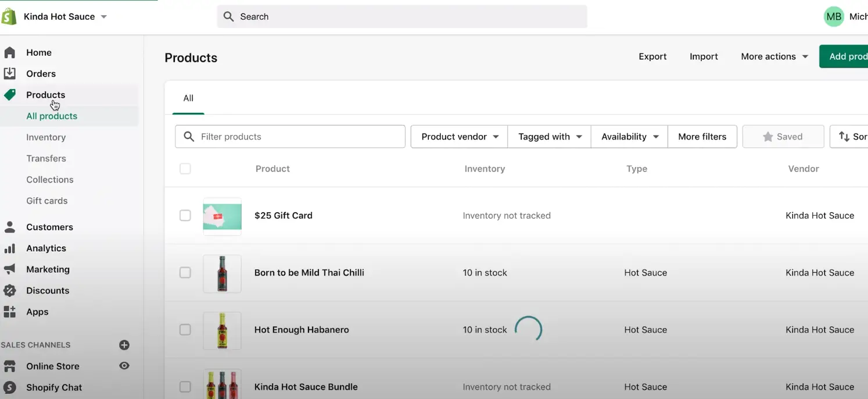Click the top Search field

pos(402,17)
